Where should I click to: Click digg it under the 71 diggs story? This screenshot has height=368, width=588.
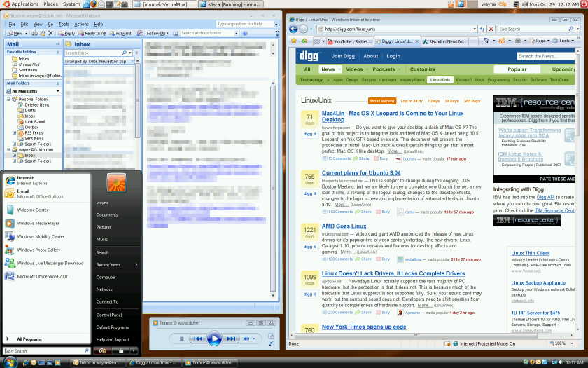point(309,134)
